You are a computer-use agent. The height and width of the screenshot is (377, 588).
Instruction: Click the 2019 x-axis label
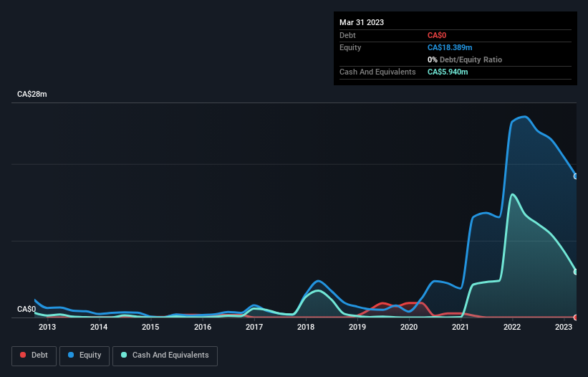pyautogui.click(x=357, y=327)
